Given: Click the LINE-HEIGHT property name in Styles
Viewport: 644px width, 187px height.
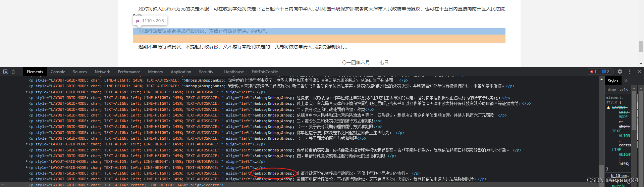Looking at the screenshot, I should [621, 152].
